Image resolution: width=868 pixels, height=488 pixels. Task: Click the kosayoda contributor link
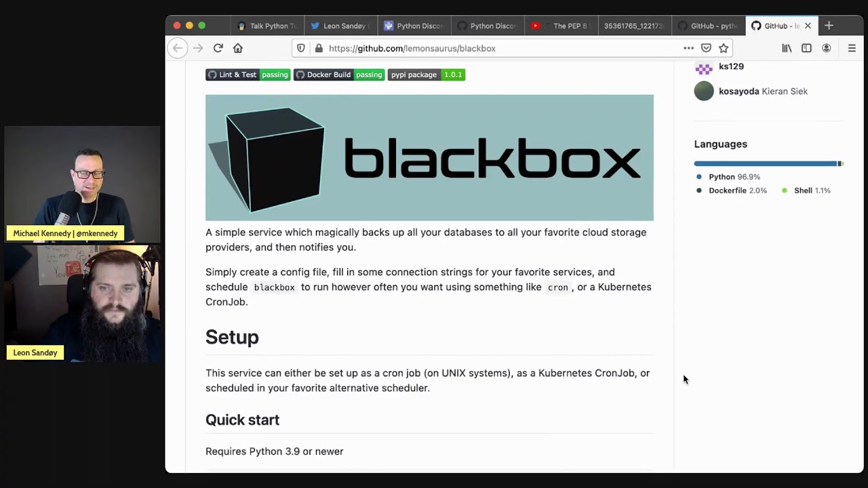[738, 91]
